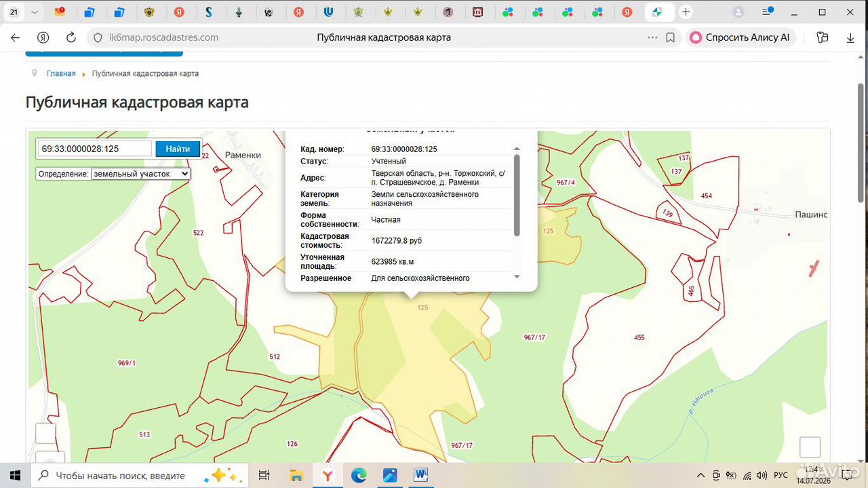This screenshot has width=868, height=488.
Task: Click the popup vertical scrollbar thumb
Action: click(x=517, y=195)
